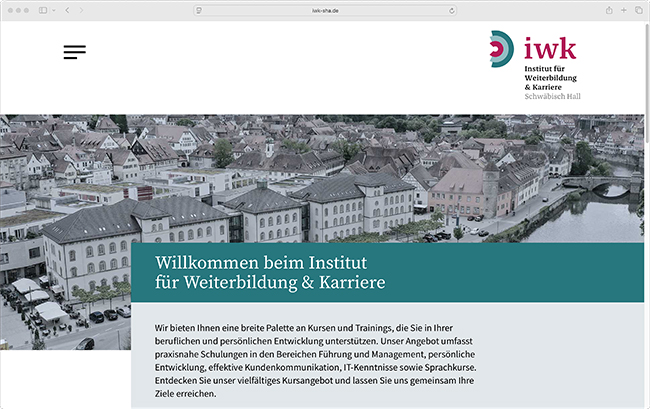Screen dimensions: 650x409
Task: Click the aerial city hero photo
Action: point(322,179)
